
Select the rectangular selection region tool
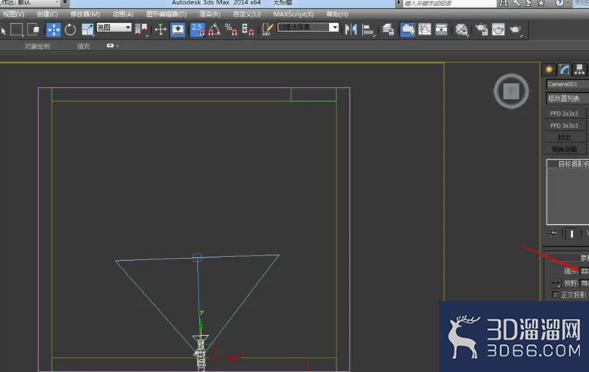pyautogui.click(x=16, y=29)
